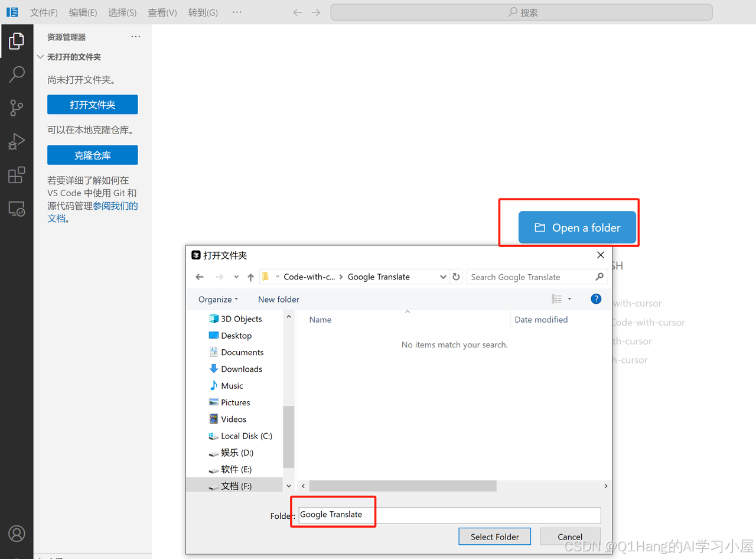Open Source Control view in activity bar
The image size is (756, 559).
pos(17,108)
